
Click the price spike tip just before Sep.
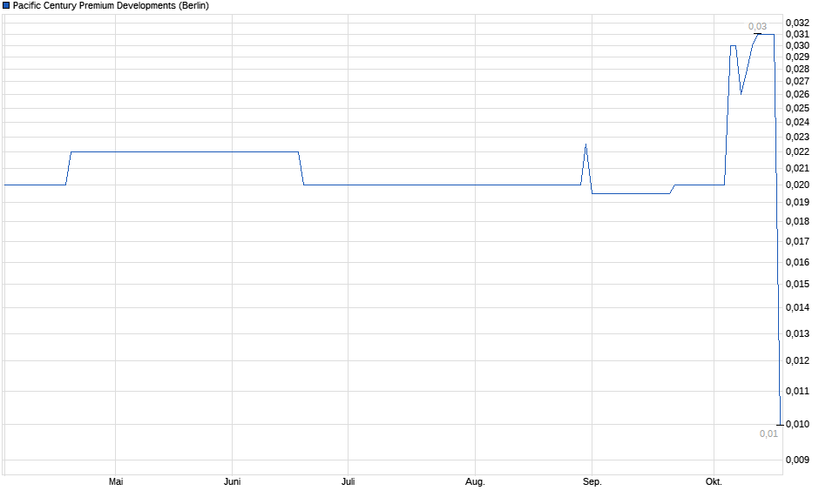[585, 144]
